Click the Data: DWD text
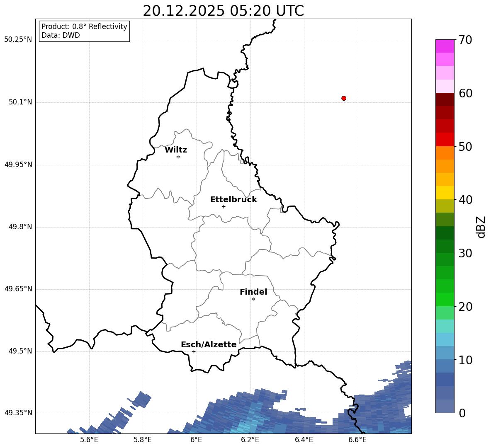The image size is (491, 448). click(61, 35)
